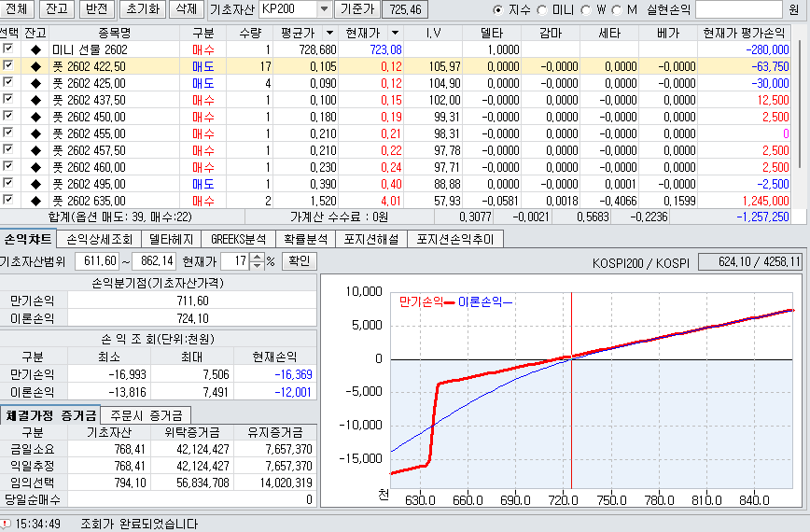The width and height of the screenshot is (810, 532).
Task: Click the 1,245,000 profit value
Action: point(765,201)
